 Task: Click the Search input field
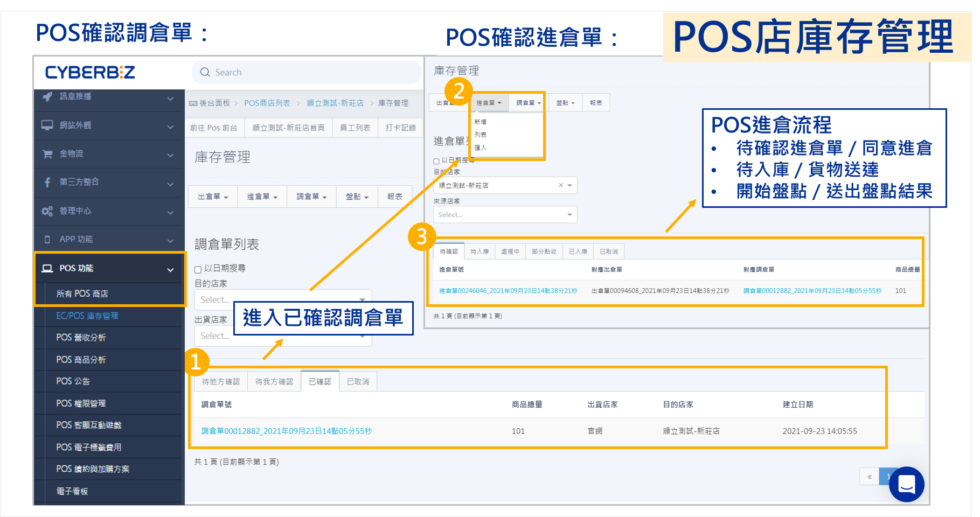tap(306, 72)
